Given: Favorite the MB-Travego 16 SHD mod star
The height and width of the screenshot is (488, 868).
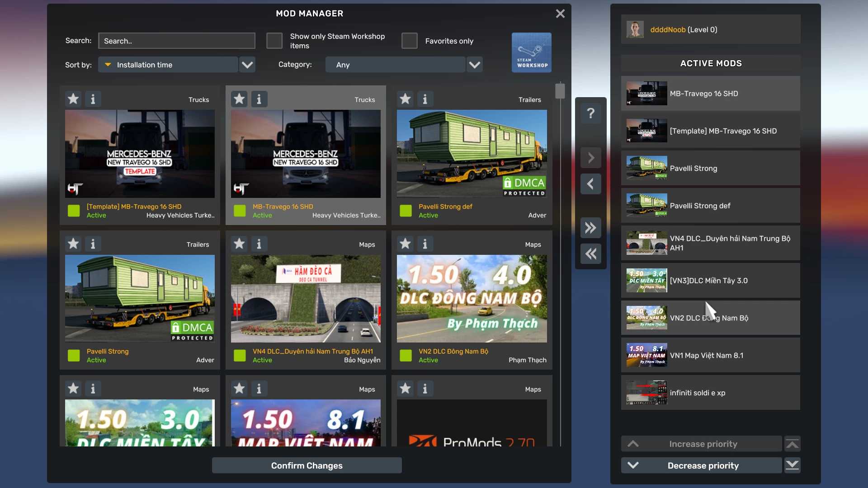Looking at the screenshot, I should pyautogui.click(x=239, y=99).
